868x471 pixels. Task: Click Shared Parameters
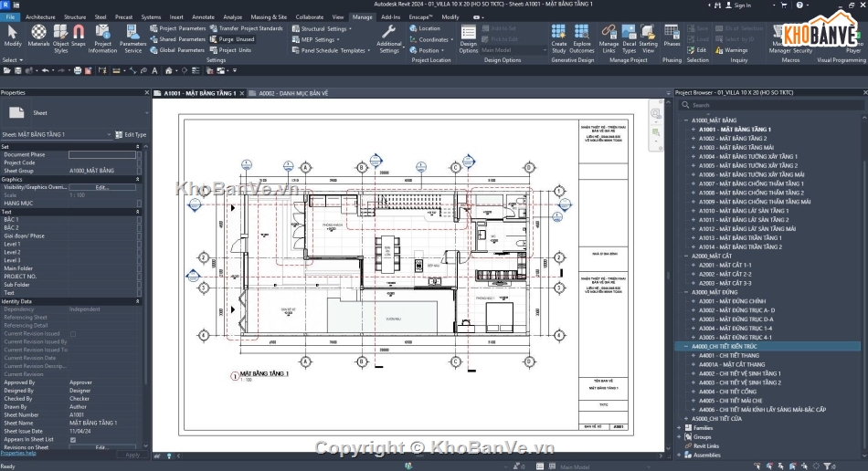point(177,39)
